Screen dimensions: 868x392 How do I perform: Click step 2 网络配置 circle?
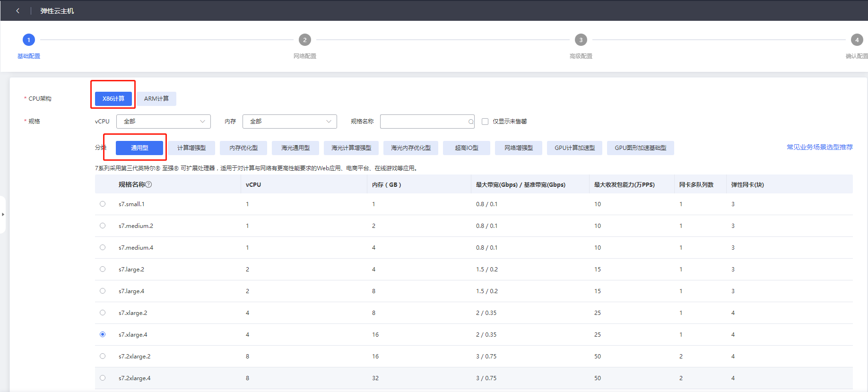click(x=305, y=40)
